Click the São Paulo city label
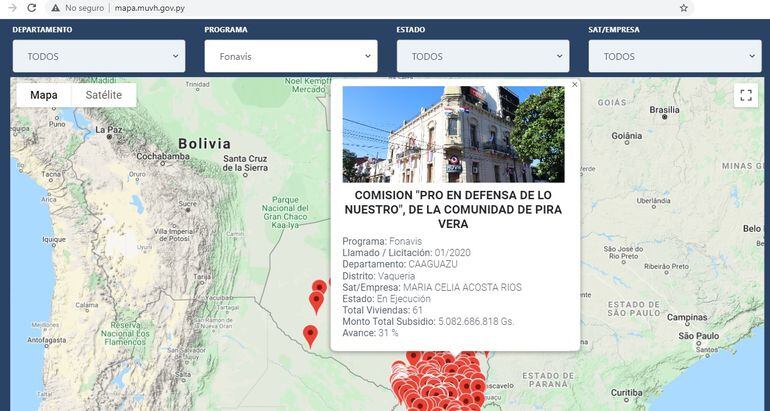The image size is (770, 411). (x=698, y=336)
